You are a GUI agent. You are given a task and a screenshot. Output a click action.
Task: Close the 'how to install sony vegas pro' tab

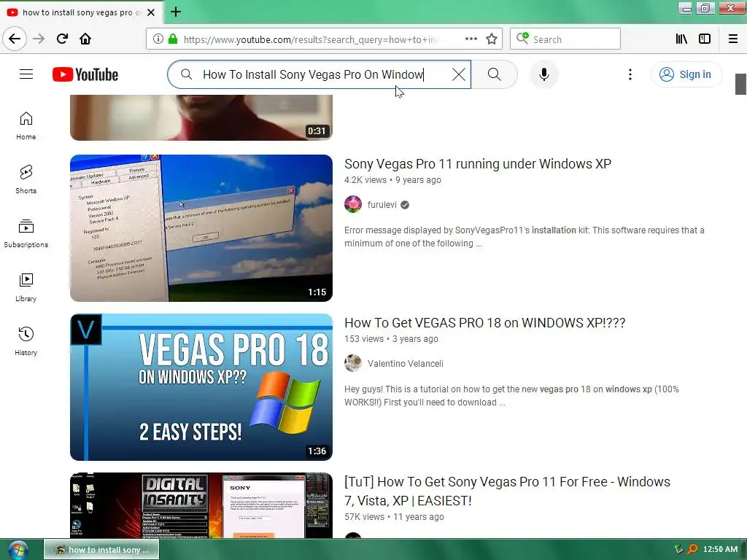tap(151, 12)
